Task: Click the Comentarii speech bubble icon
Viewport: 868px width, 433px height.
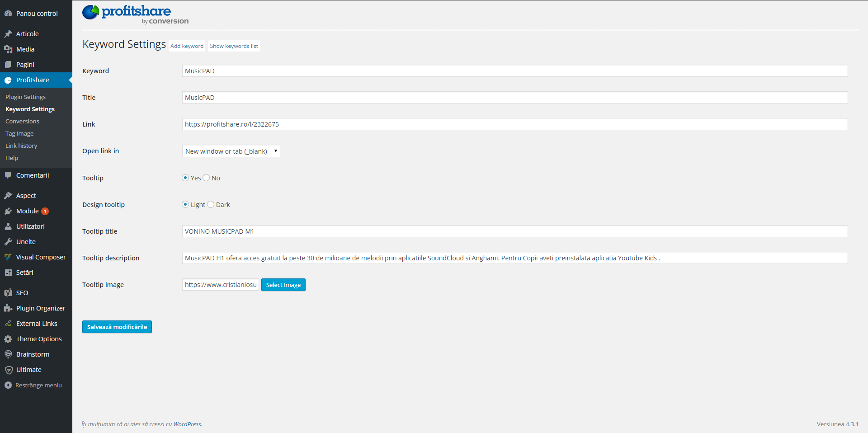Action: tap(8, 175)
